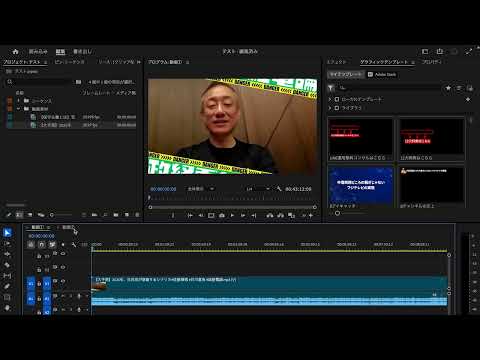Open the 書き出し export tab

point(82,52)
